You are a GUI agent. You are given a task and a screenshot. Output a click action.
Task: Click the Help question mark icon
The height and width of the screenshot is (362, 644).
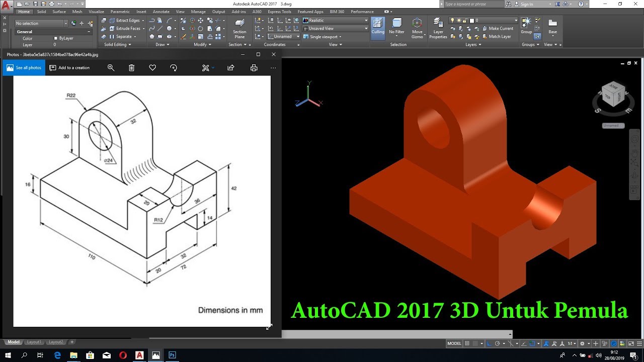[x=582, y=4]
